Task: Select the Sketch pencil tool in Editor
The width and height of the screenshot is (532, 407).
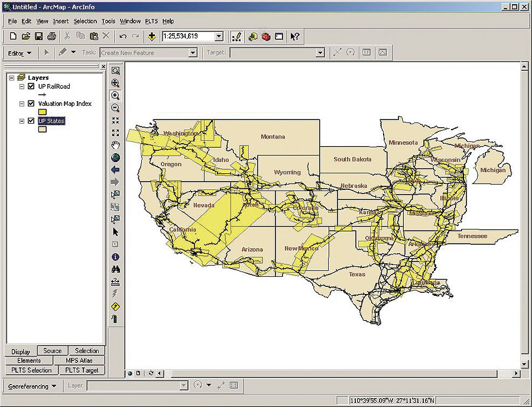Action: (63, 53)
